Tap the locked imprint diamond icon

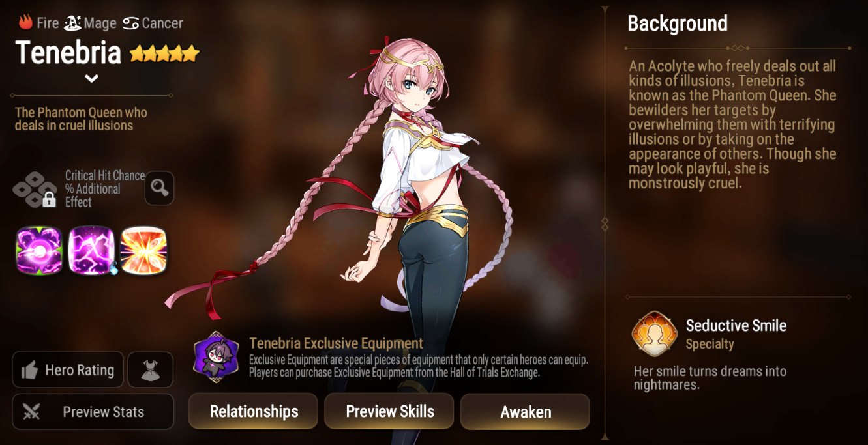coord(35,189)
